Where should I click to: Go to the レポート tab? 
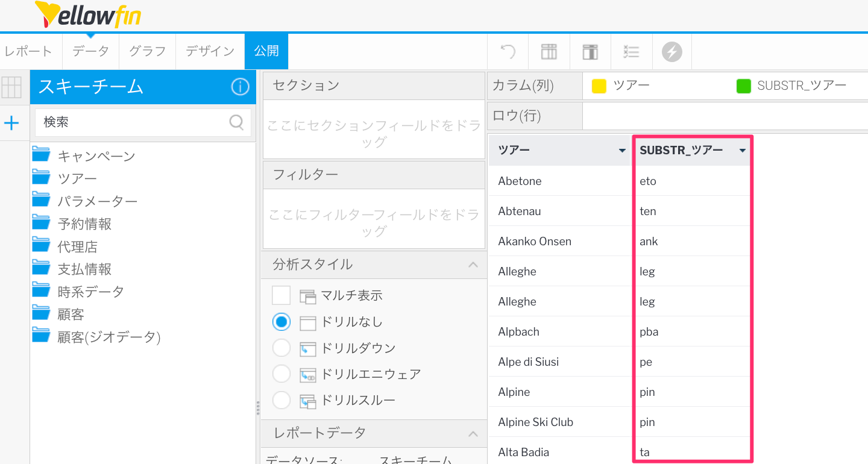[28, 52]
